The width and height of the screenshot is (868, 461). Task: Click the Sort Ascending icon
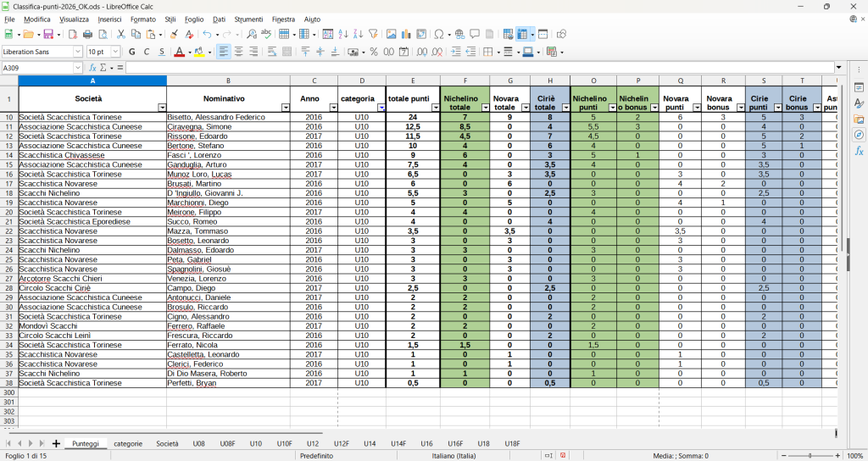[x=343, y=34]
